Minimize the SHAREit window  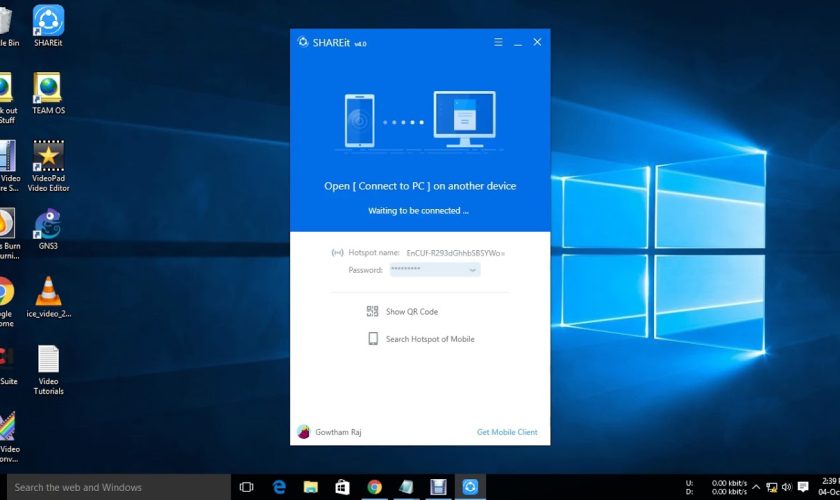(518, 42)
